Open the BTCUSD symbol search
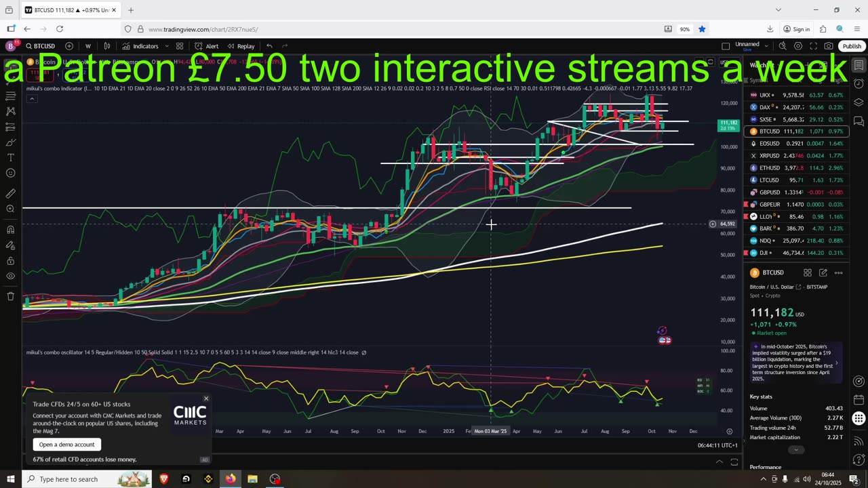The height and width of the screenshot is (488, 868). pyautogui.click(x=41, y=46)
